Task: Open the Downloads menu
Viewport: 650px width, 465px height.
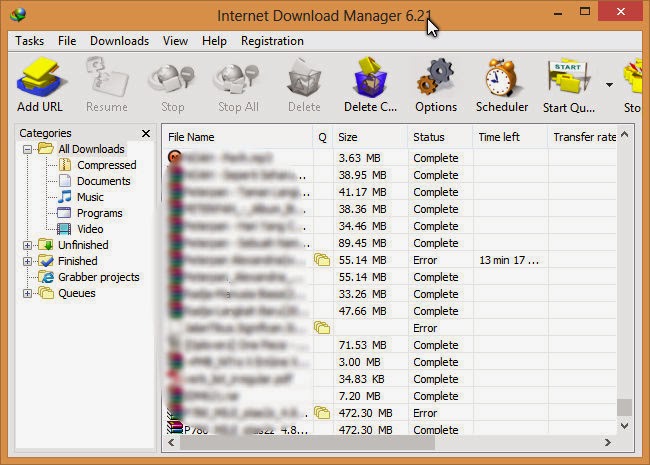Action: coord(119,41)
